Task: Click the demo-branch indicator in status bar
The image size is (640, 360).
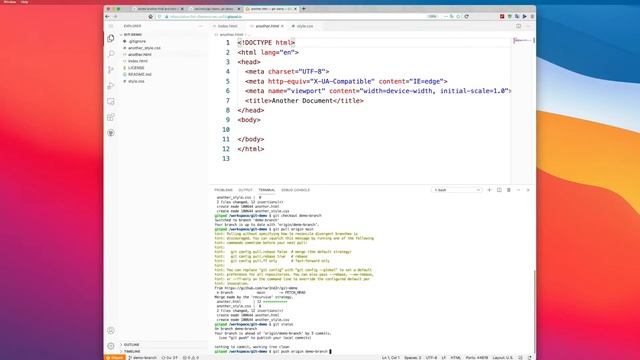Action: 142,358
